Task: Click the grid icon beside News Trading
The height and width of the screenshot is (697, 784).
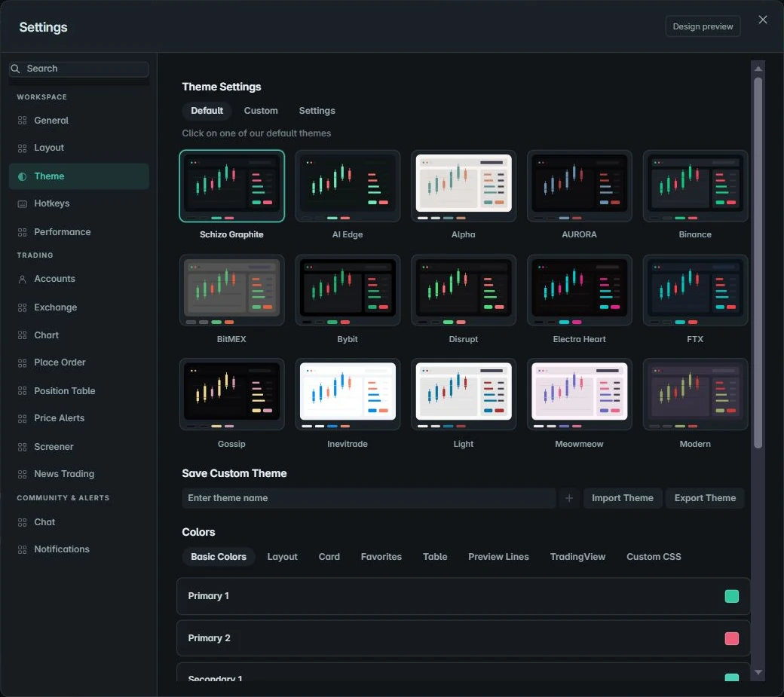Action: pos(22,474)
